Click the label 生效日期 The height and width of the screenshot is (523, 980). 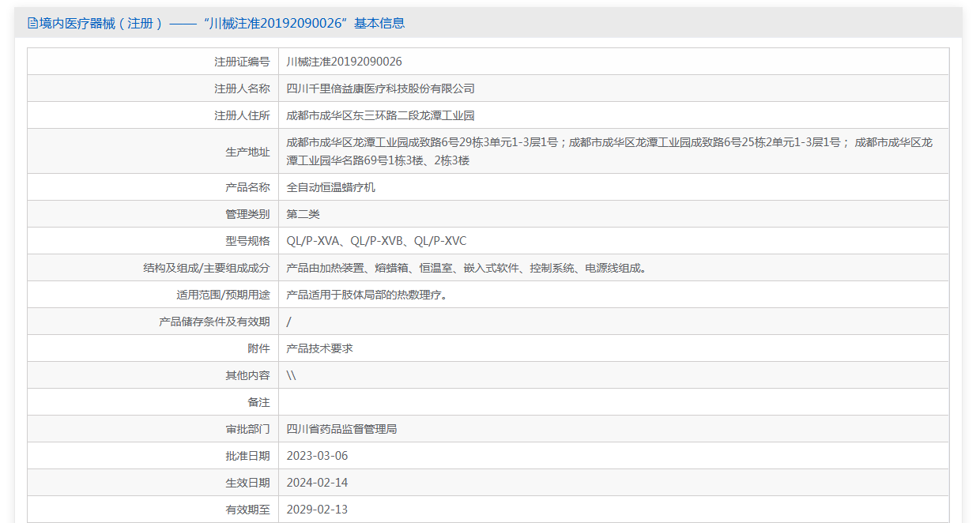[x=247, y=483]
